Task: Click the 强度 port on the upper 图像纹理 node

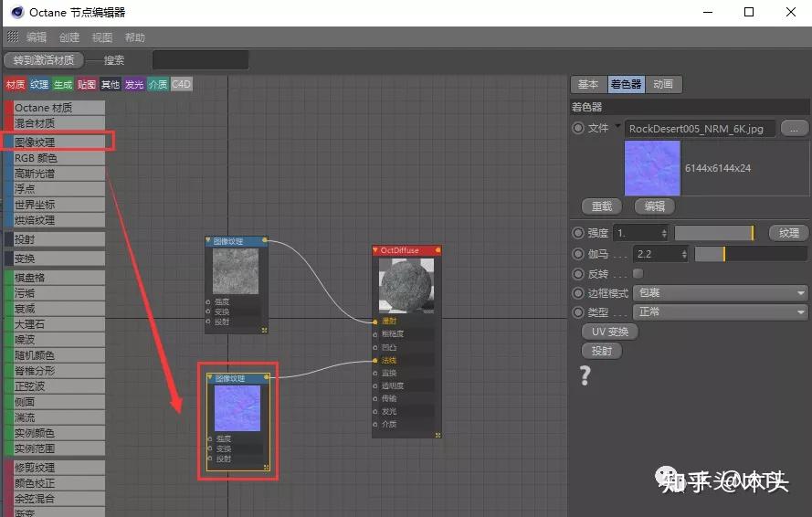Action: [x=207, y=301]
